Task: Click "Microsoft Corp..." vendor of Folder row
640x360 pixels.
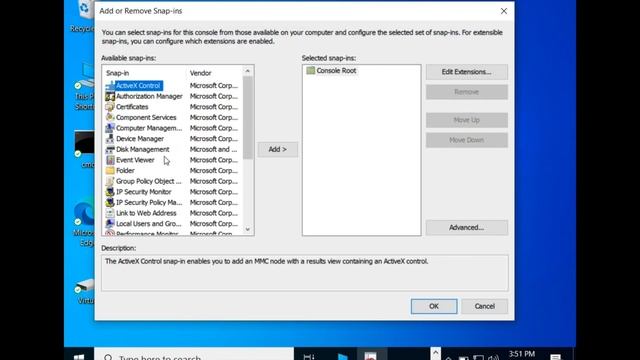Action: [x=213, y=171]
